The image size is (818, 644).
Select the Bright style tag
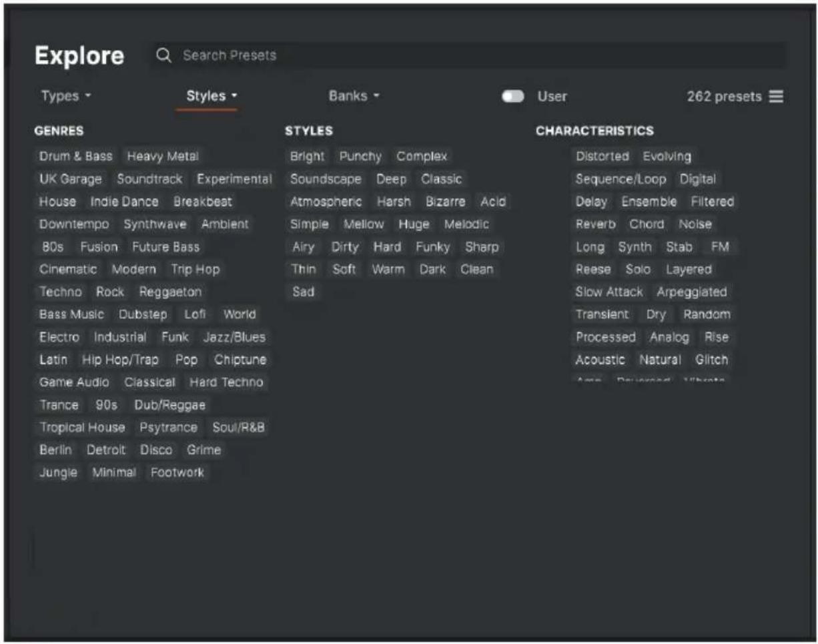(x=307, y=157)
